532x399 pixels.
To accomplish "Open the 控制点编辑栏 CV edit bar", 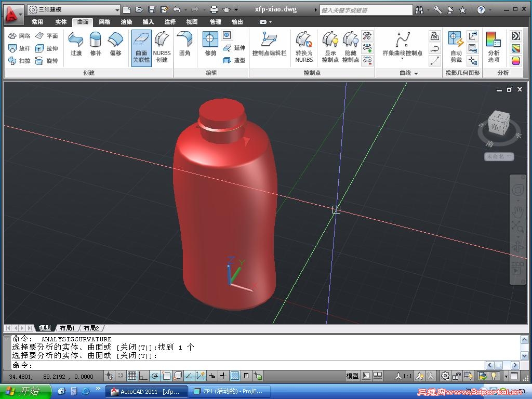I will click(269, 44).
